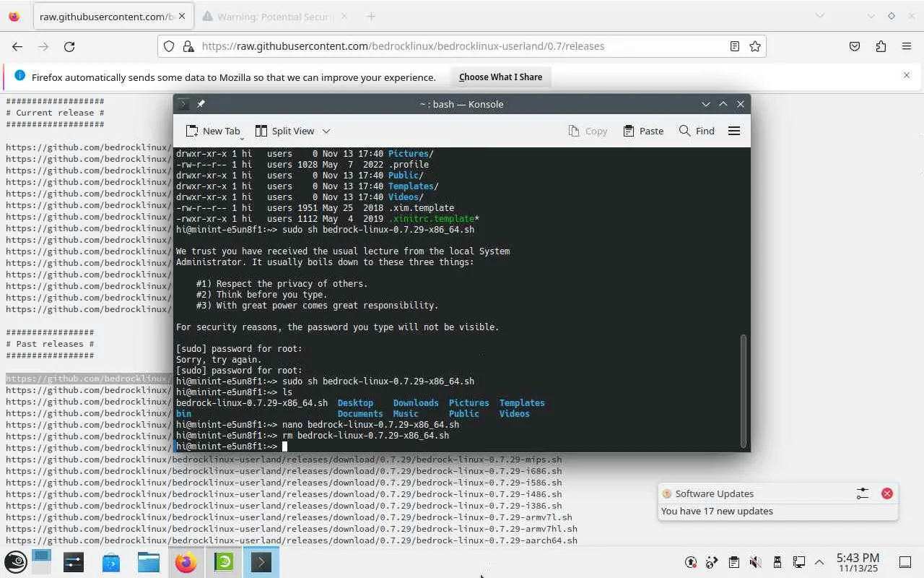Open the clock and calendar showing 5:43 PM

pyautogui.click(x=858, y=562)
